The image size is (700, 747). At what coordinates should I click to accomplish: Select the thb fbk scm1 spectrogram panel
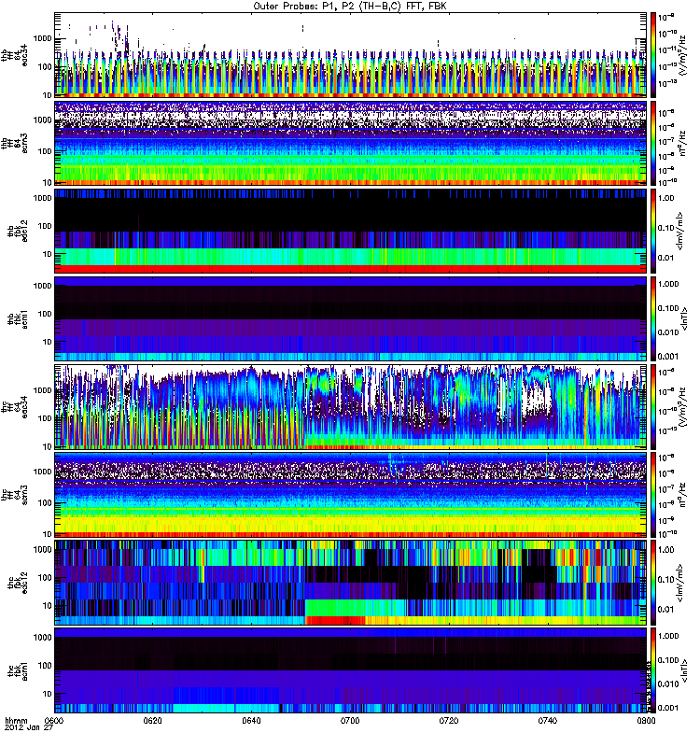click(351, 318)
